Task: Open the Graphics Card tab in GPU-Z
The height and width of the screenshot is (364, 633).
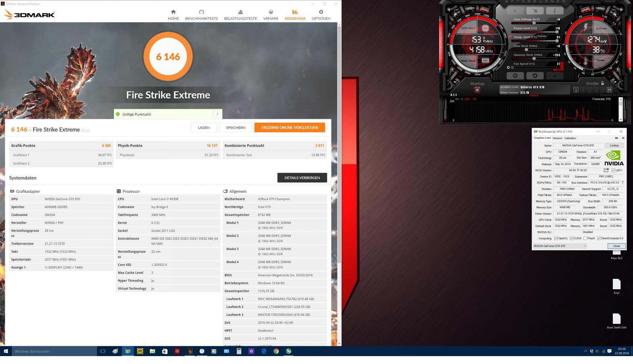Action: (542, 138)
